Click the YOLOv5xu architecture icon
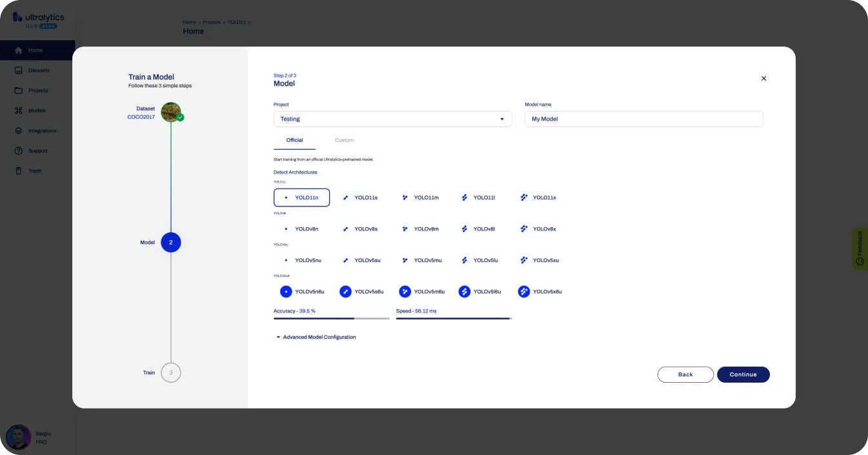 524,260
